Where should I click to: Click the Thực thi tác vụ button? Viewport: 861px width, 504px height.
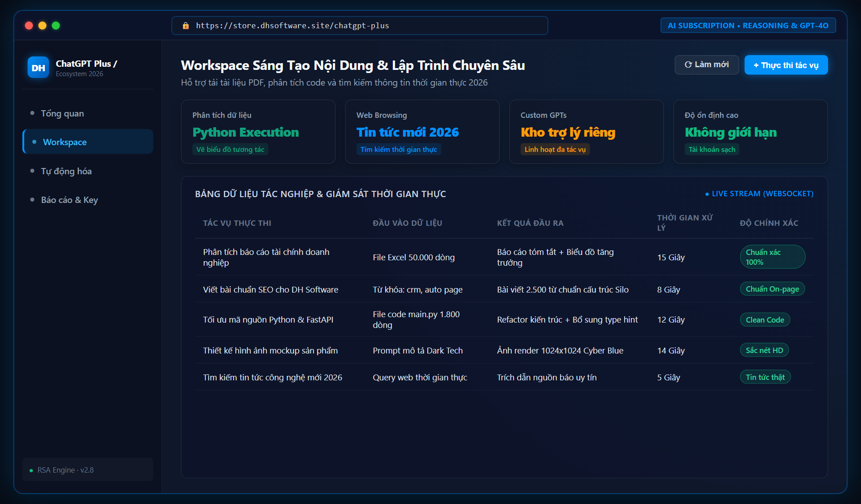(x=786, y=65)
